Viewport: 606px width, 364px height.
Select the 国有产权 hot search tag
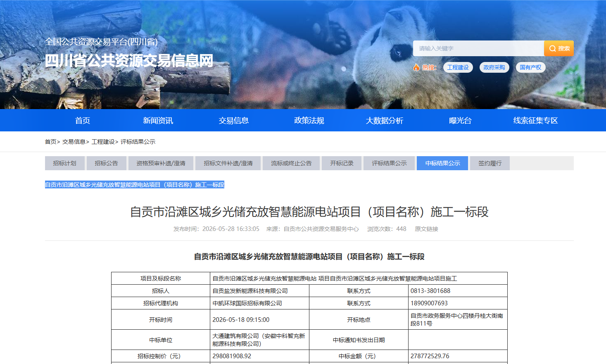530,67
